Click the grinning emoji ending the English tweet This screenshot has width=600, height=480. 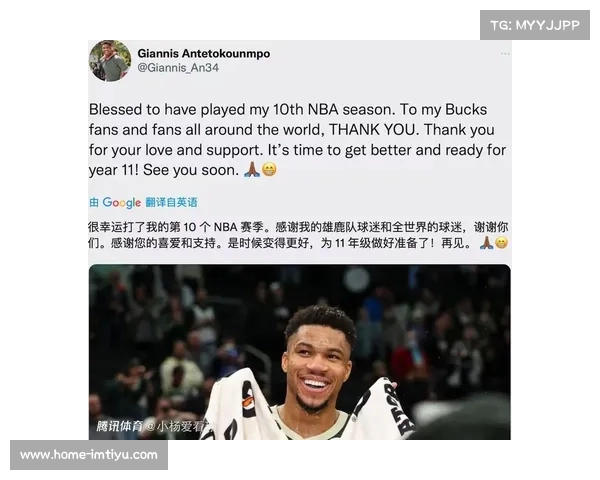coord(269,169)
